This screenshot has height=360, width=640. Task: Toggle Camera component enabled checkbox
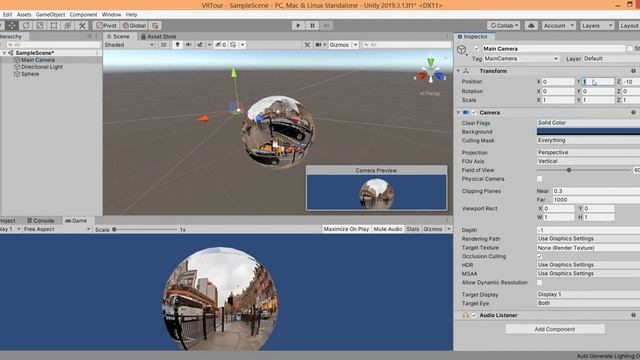click(474, 113)
